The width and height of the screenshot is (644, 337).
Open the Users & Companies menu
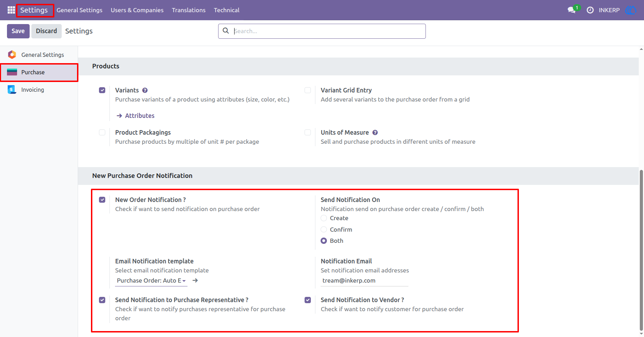click(x=137, y=10)
